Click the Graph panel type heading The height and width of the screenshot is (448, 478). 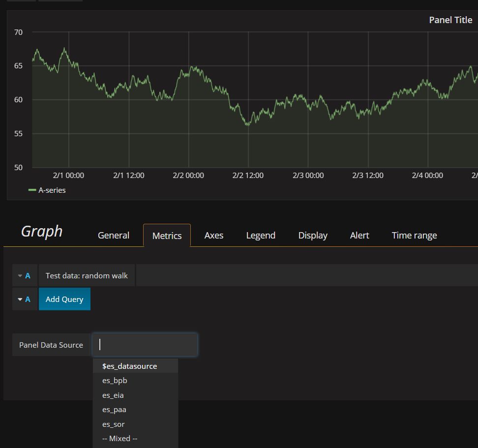[x=42, y=232]
